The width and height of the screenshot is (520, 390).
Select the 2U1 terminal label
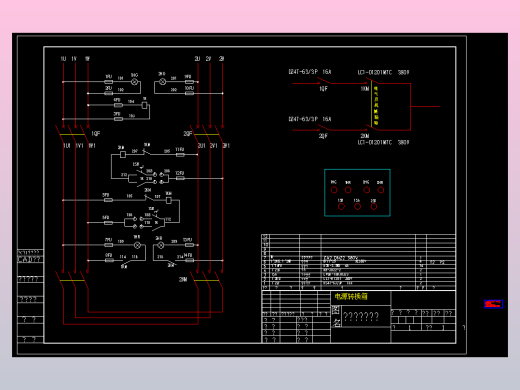coord(202,146)
